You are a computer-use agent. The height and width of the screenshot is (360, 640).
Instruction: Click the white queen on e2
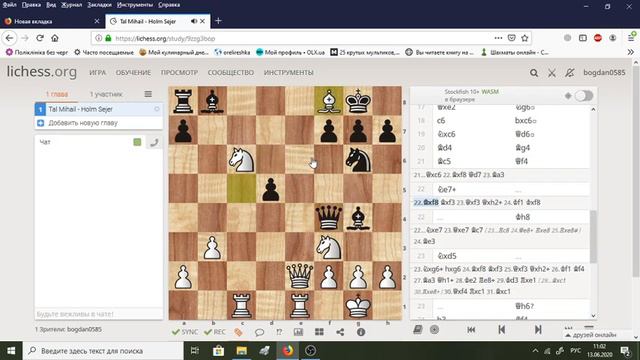(300, 276)
